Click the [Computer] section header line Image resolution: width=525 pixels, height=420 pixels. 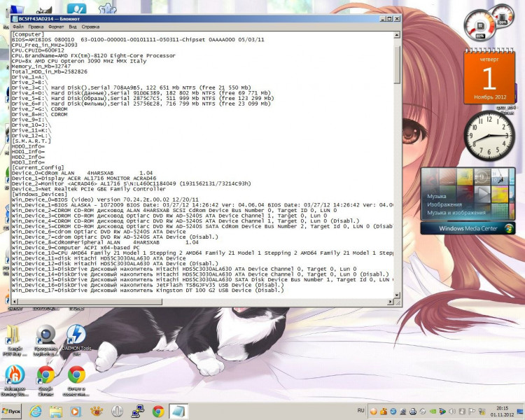coord(28,34)
